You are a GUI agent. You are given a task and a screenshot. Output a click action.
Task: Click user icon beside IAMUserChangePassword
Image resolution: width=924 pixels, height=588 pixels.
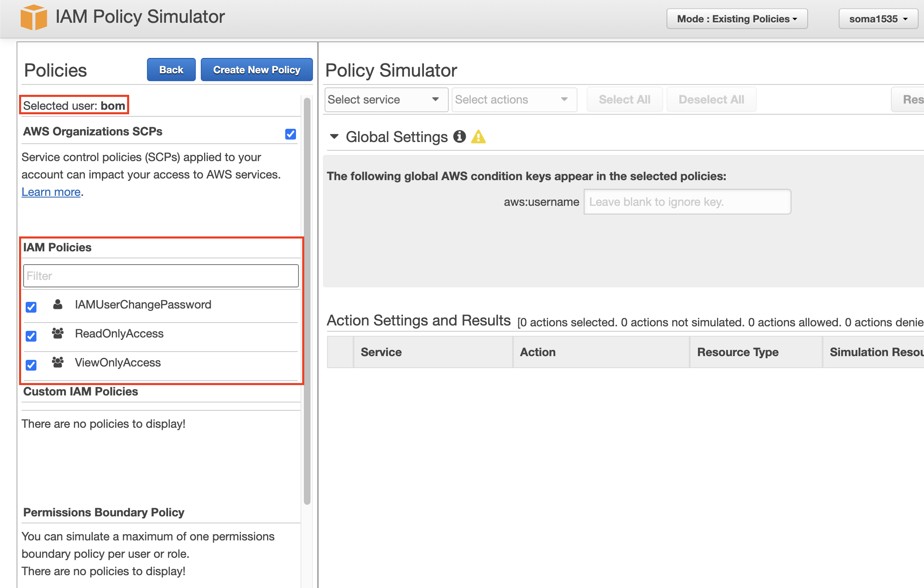pos(58,305)
